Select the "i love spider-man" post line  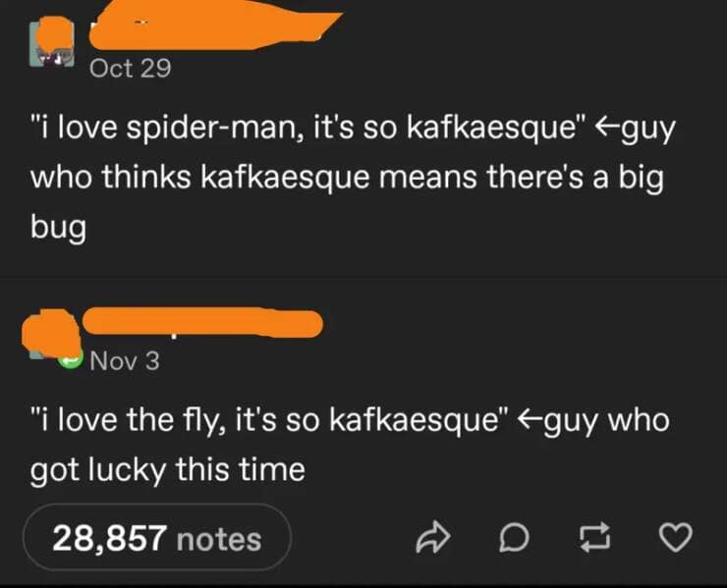point(353,129)
